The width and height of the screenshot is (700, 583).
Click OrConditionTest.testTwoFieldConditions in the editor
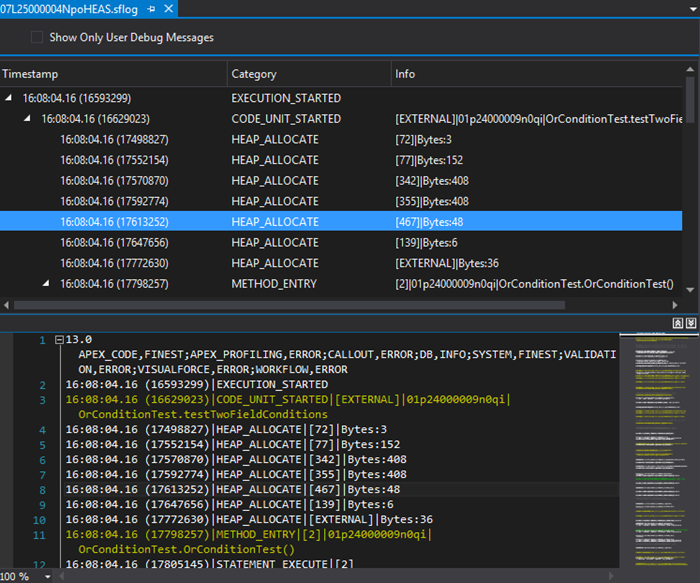(203, 414)
